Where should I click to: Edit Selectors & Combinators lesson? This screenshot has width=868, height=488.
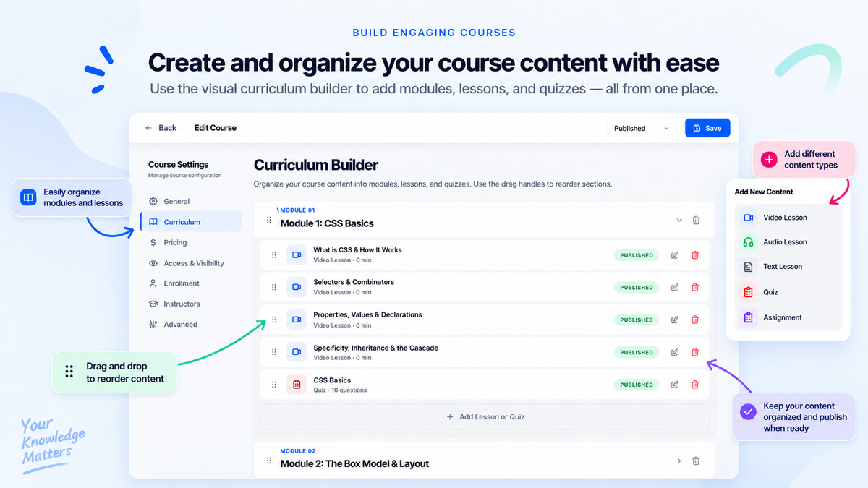(675, 287)
